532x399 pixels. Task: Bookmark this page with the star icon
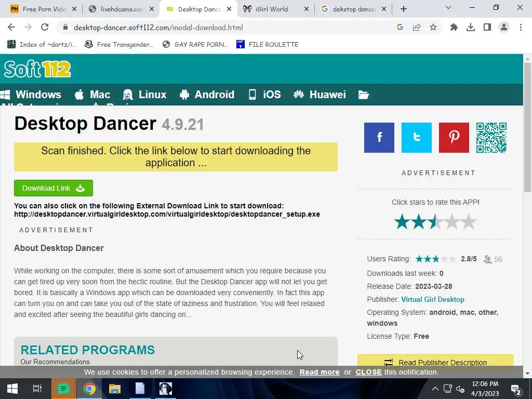[433, 28]
